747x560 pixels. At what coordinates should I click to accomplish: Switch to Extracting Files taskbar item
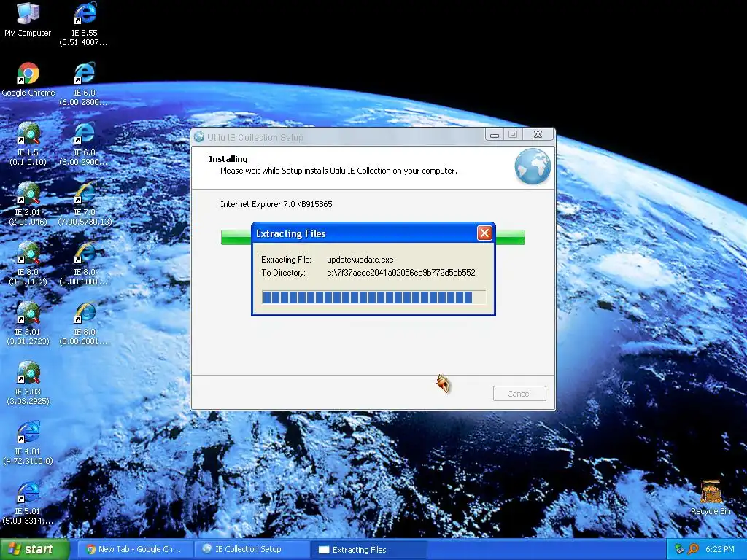click(x=368, y=550)
